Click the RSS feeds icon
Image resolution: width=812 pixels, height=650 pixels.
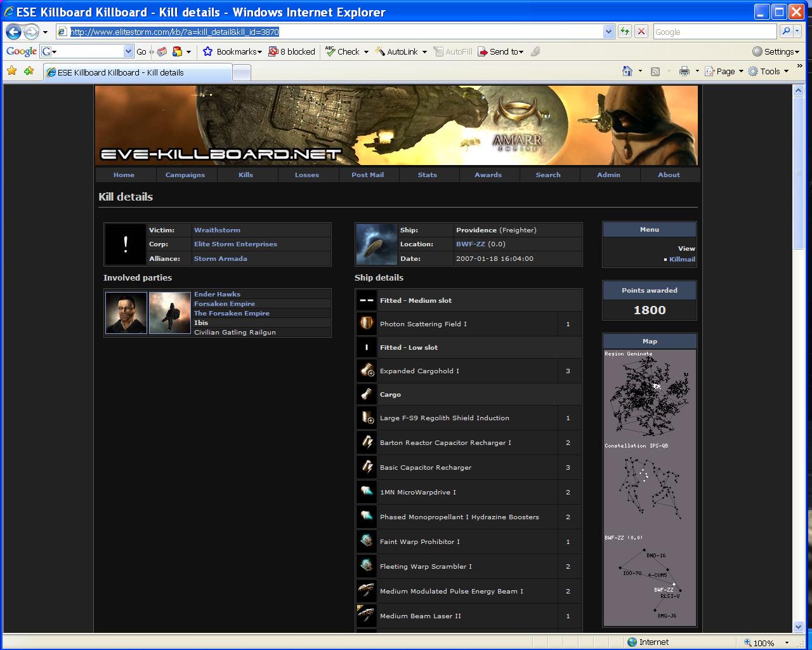point(655,72)
